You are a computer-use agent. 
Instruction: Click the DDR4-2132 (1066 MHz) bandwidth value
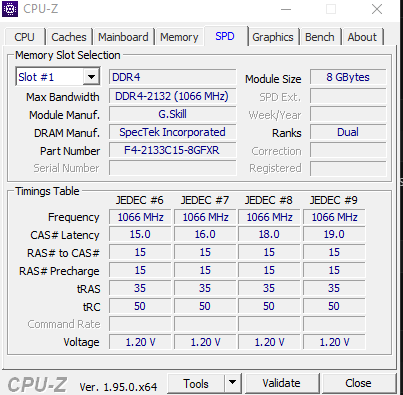(173, 96)
